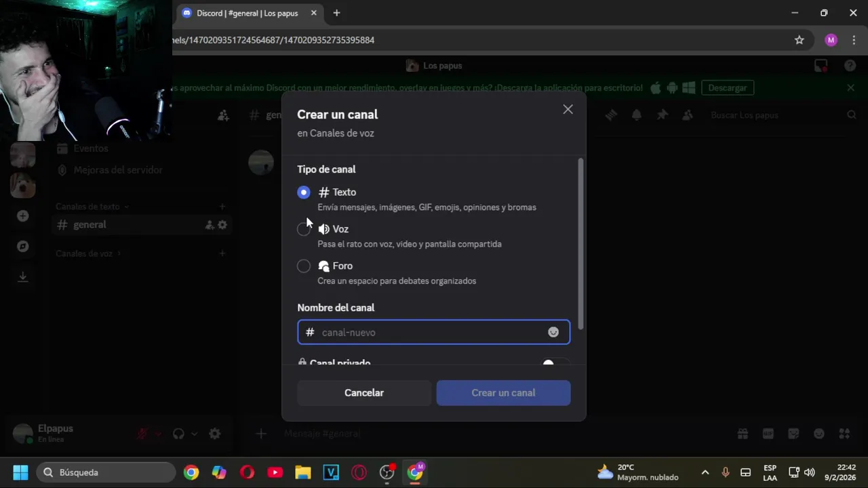This screenshot has width=868, height=488.
Task: Unmute the microphone in user panel
Action: pyautogui.click(x=142, y=434)
